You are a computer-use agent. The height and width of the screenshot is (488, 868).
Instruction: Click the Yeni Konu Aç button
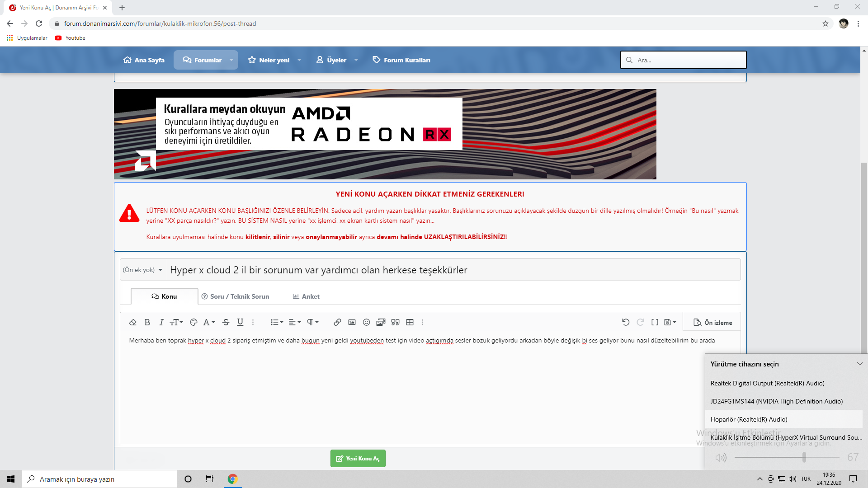pyautogui.click(x=358, y=458)
